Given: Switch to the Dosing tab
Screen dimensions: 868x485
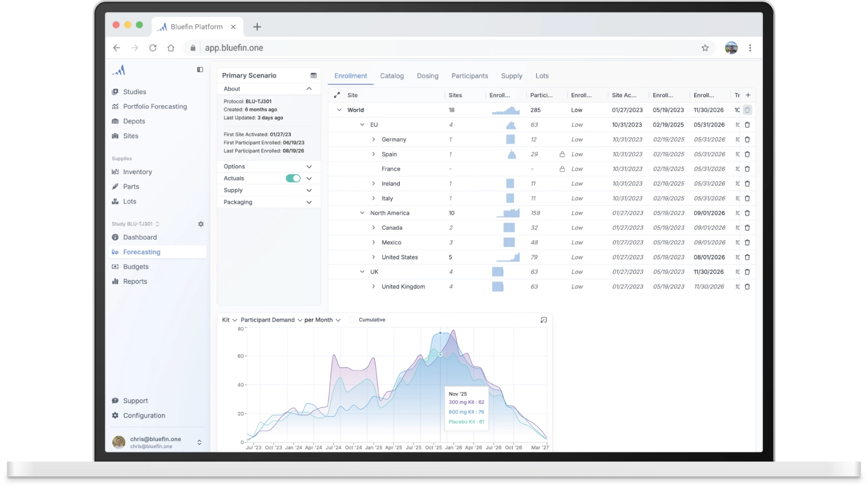Looking at the screenshot, I should 427,76.
